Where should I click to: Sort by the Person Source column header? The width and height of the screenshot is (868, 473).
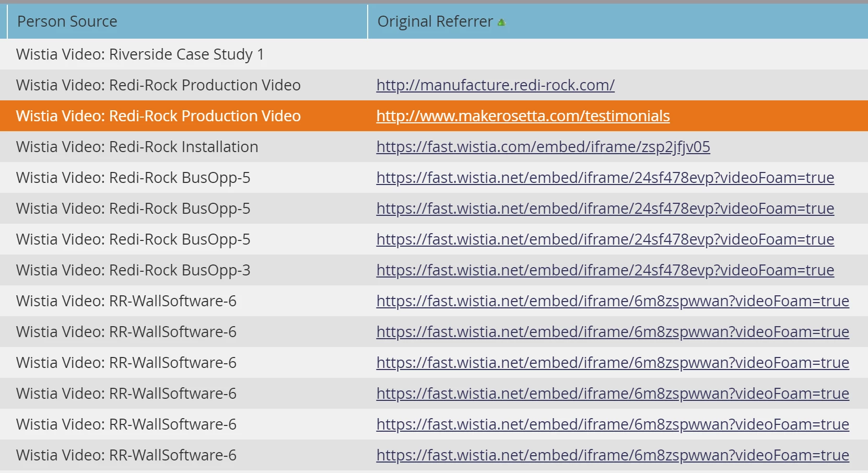pos(67,21)
